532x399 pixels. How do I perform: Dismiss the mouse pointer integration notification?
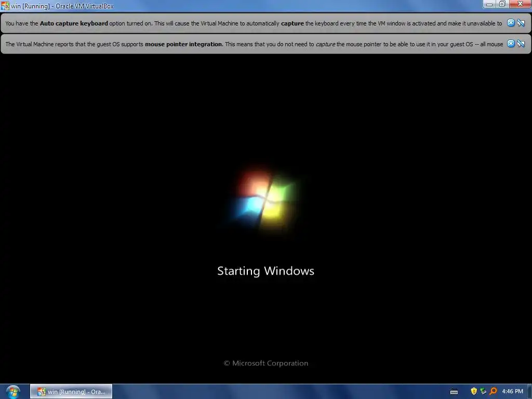click(511, 44)
